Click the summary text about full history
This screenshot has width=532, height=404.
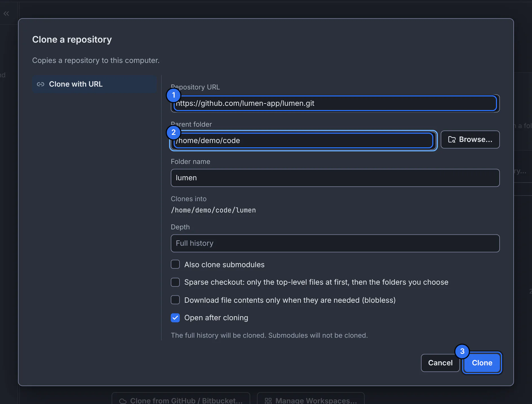269,335
